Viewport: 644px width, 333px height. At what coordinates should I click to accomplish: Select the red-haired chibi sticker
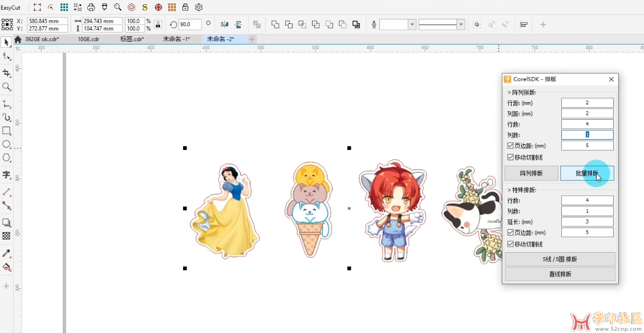[x=393, y=210]
